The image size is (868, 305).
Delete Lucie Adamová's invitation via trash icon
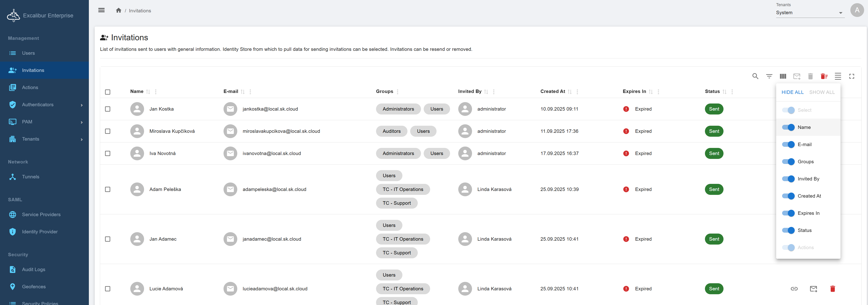click(x=832, y=289)
